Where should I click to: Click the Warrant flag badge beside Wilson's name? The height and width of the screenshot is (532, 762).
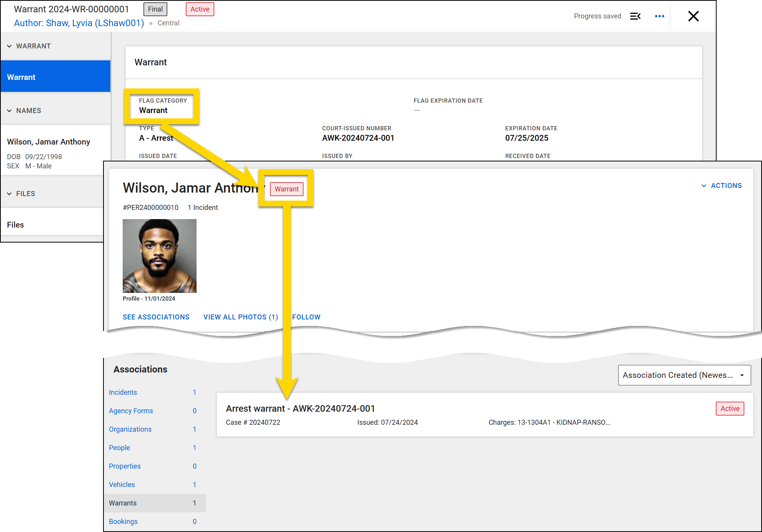(x=286, y=189)
